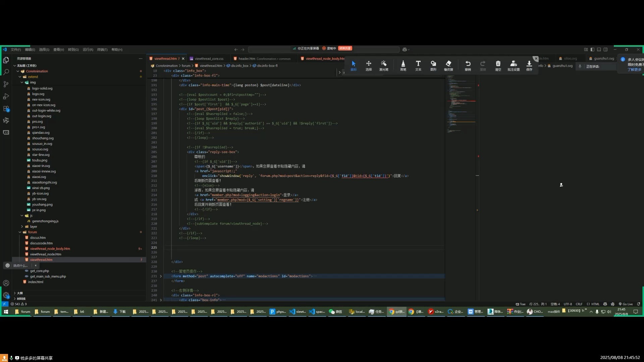
Task: Unfold the form element at line 231
Action: [161, 276]
